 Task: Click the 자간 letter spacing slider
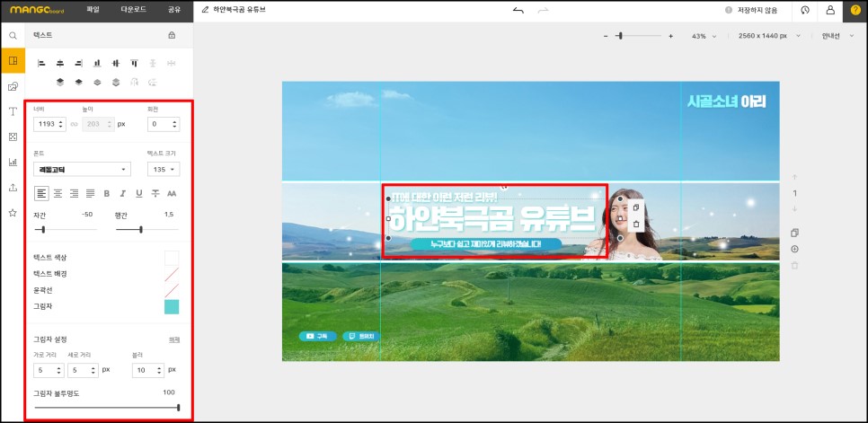click(66, 229)
